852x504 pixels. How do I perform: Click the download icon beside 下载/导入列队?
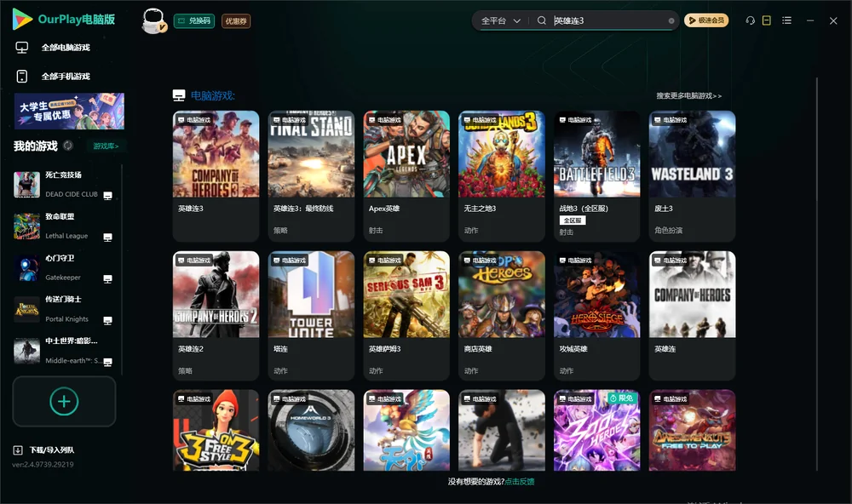[x=18, y=450]
